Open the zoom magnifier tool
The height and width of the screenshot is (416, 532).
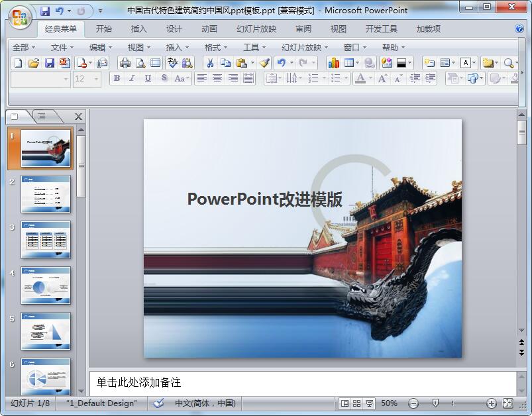[x=508, y=63]
